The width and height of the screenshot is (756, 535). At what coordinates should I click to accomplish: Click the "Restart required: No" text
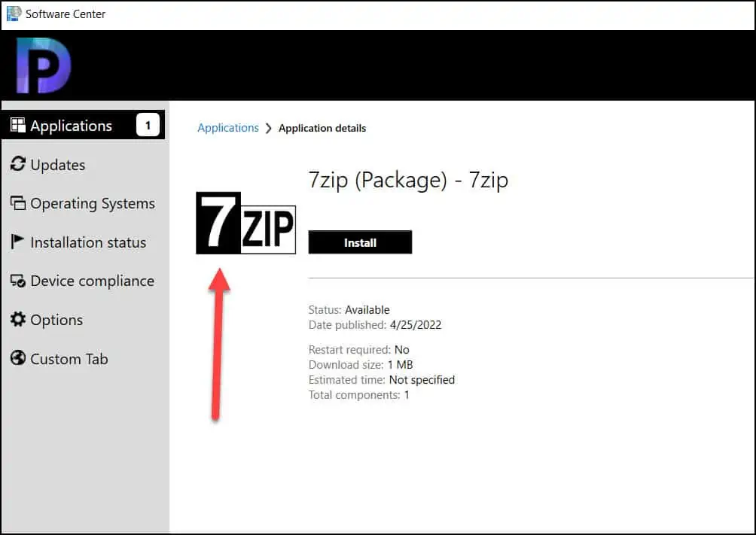[x=359, y=349]
